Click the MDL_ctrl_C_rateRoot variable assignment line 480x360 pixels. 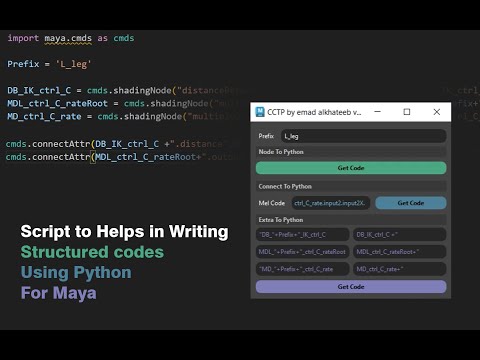(123, 104)
